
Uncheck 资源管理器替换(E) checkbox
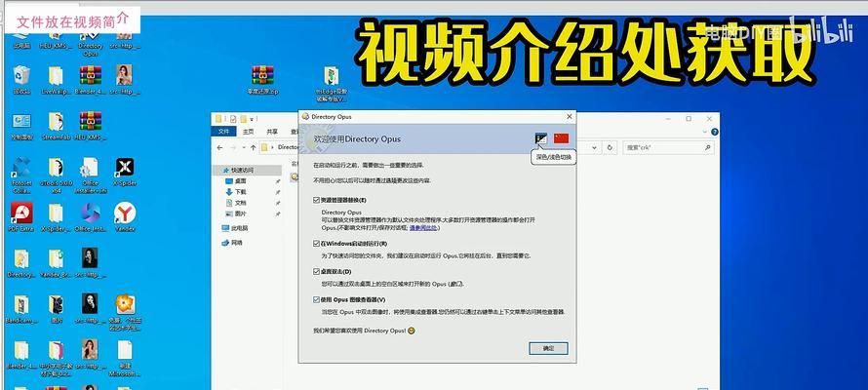(316, 200)
